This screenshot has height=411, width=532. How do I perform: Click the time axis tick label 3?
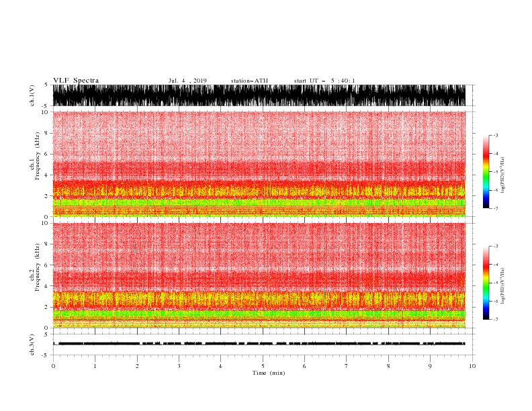(x=179, y=366)
